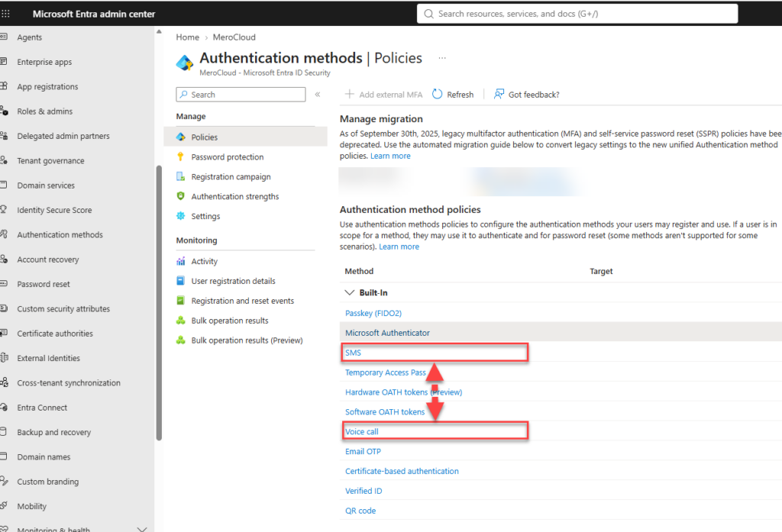Select Authentication methods in the sidebar
The image size is (782, 532).
60,235
